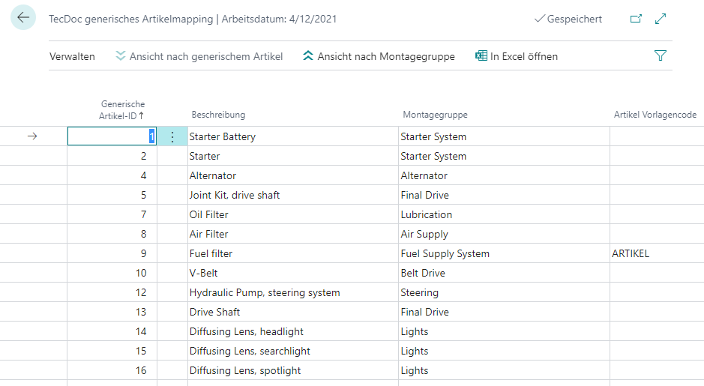This screenshot has width=704, height=386.
Task: Toggle the filter pane funnel icon
Action: point(660,56)
